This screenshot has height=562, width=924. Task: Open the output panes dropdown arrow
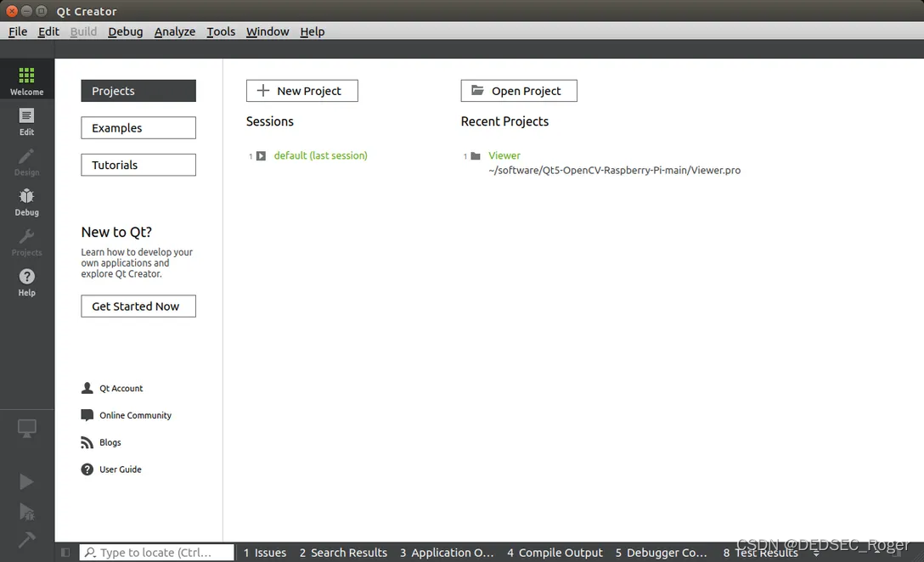click(x=816, y=554)
